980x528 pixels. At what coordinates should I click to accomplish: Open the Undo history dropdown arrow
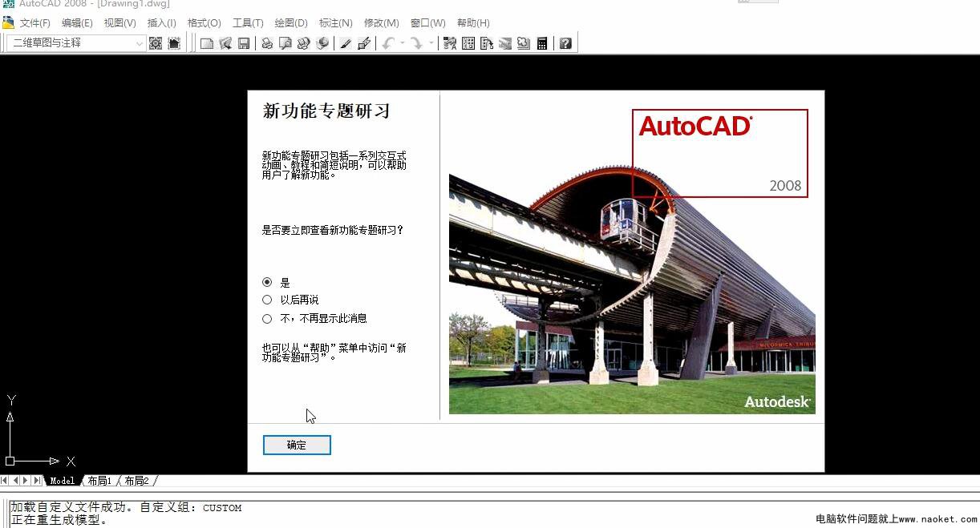coord(403,43)
